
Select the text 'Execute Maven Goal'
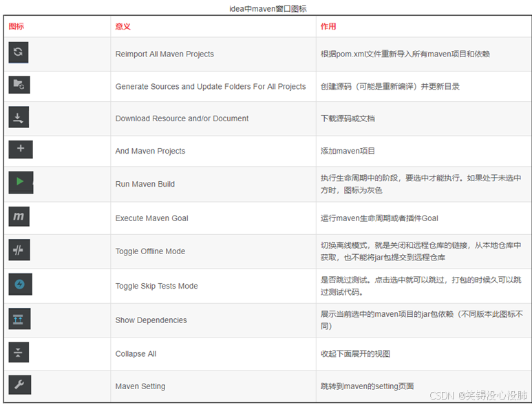(x=151, y=218)
